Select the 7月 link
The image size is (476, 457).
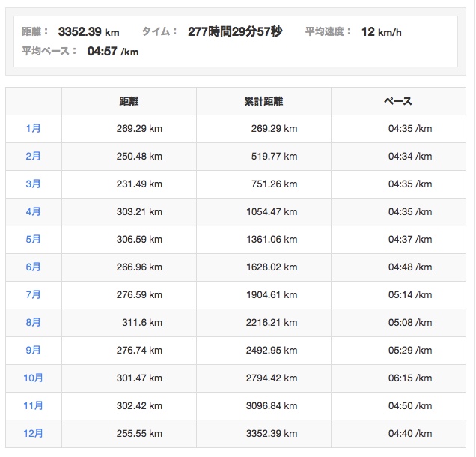pyautogui.click(x=33, y=295)
